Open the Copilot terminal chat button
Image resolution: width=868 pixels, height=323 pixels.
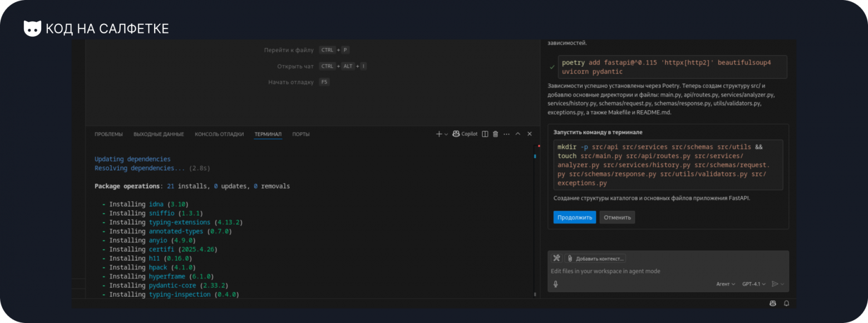click(x=465, y=134)
